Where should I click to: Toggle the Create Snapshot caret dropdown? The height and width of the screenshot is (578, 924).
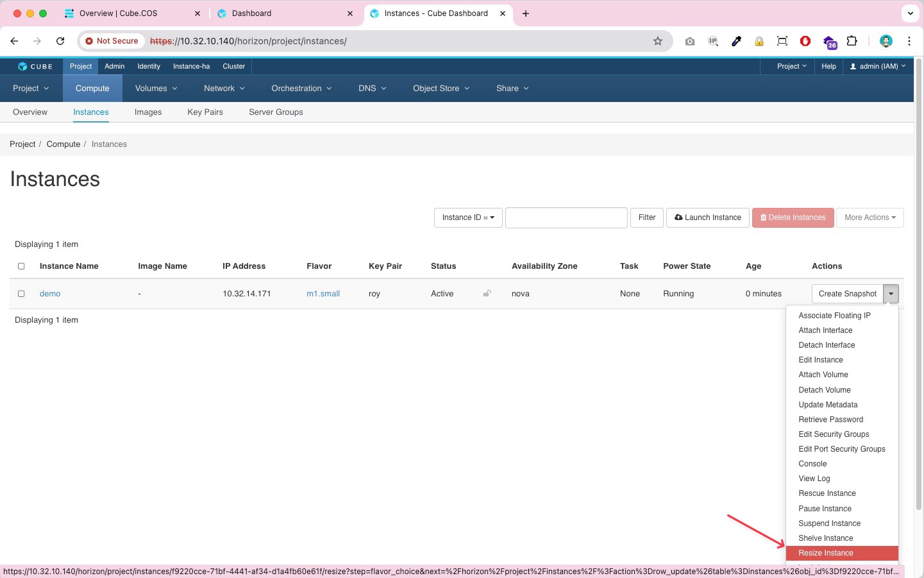click(x=891, y=294)
